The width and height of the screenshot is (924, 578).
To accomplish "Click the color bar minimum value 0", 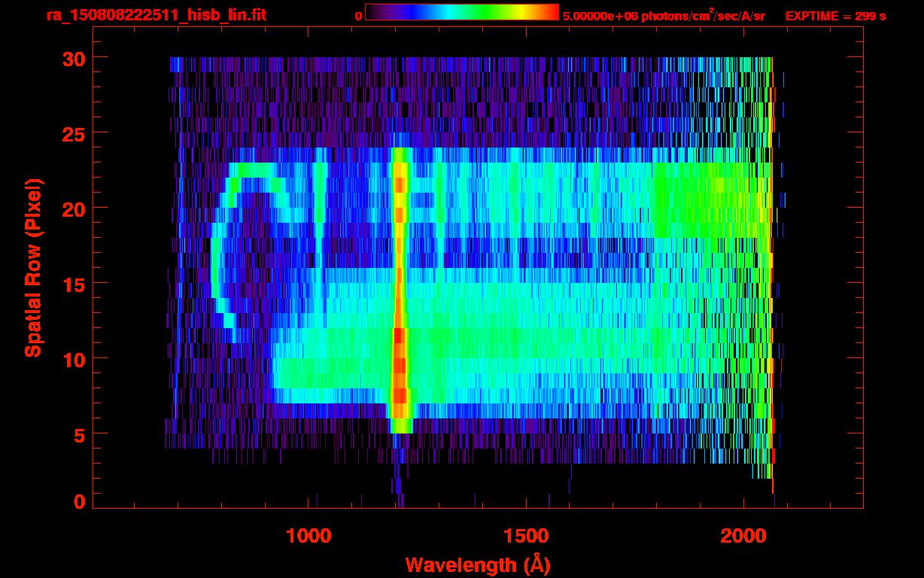I will [358, 16].
